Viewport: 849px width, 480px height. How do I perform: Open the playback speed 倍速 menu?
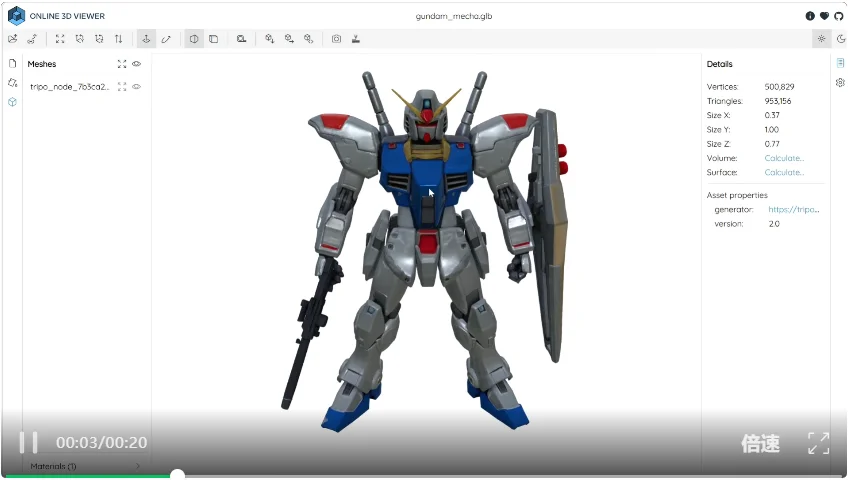759,443
